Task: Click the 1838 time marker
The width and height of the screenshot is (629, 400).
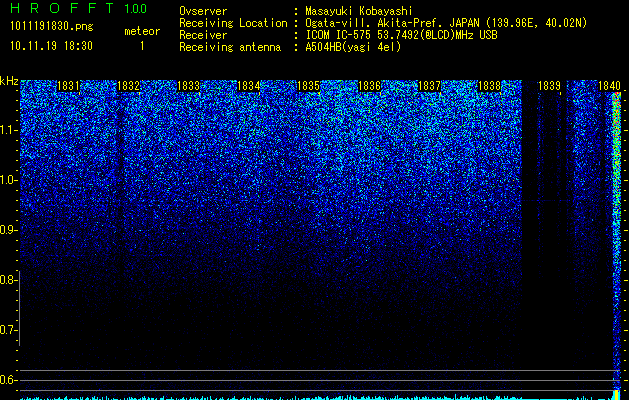Action: click(489, 86)
